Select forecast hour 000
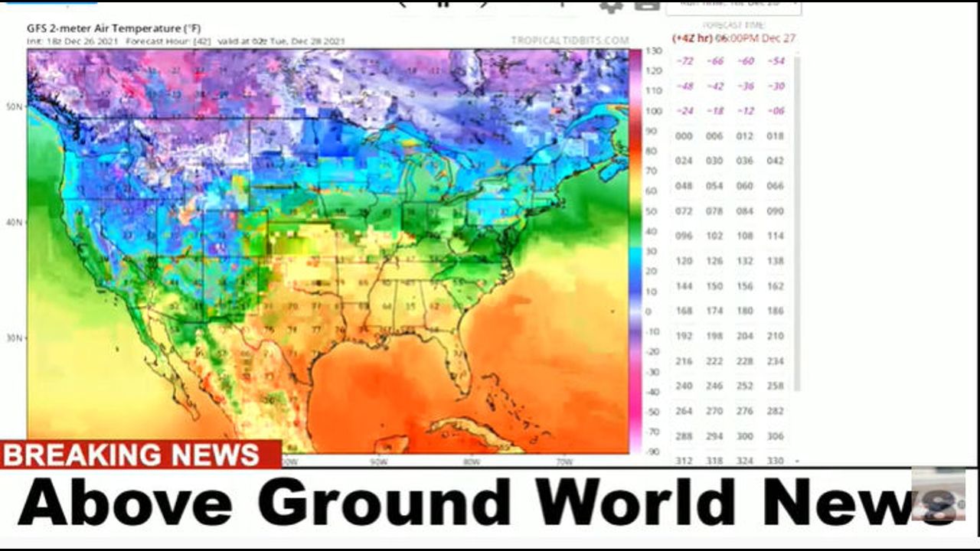 pyautogui.click(x=684, y=136)
